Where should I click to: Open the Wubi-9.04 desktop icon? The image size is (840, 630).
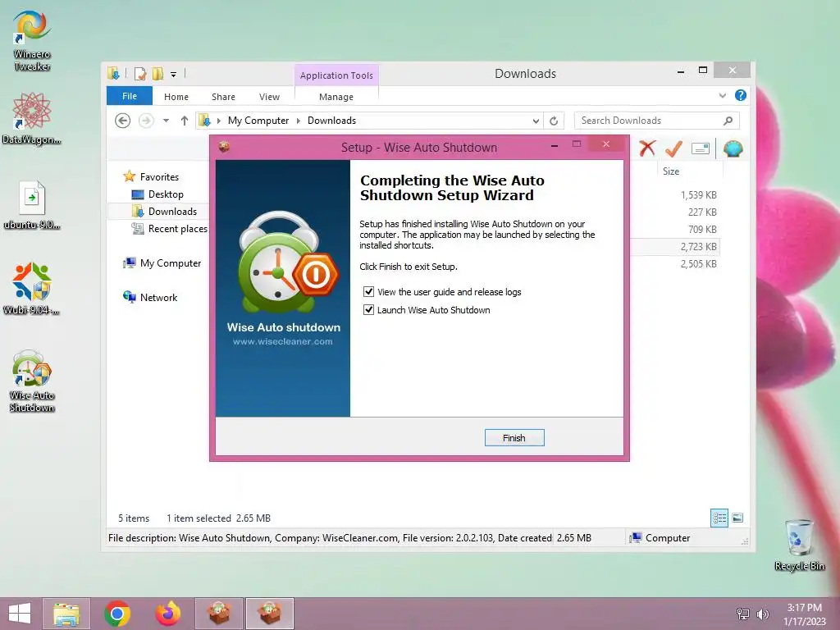point(32,288)
